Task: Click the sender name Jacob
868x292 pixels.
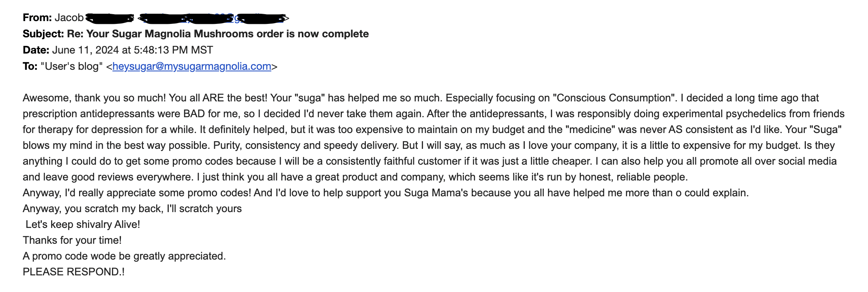Action: 69,17
